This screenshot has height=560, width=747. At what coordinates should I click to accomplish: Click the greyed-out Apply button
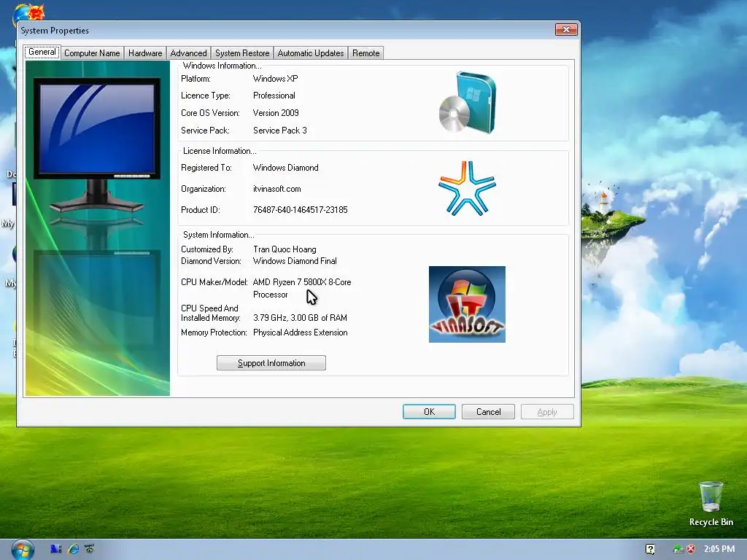click(547, 411)
